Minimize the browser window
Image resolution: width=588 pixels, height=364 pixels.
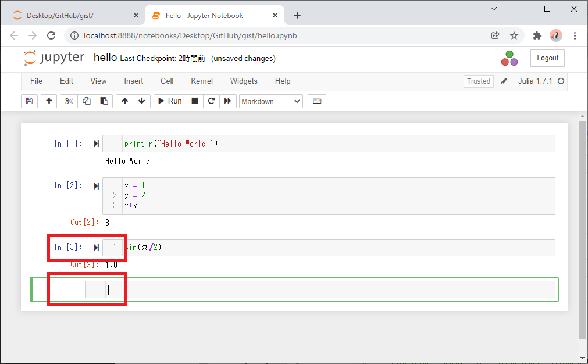click(521, 9)
